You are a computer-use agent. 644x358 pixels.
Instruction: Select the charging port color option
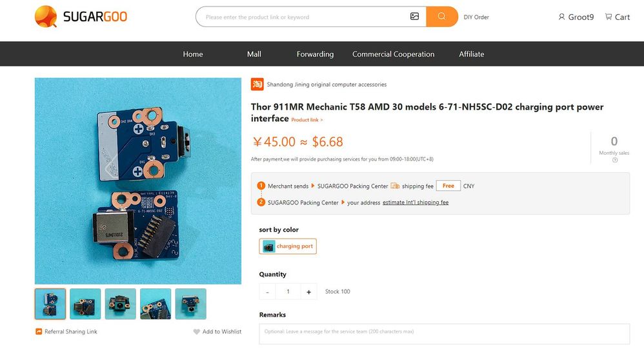(288, 246)
